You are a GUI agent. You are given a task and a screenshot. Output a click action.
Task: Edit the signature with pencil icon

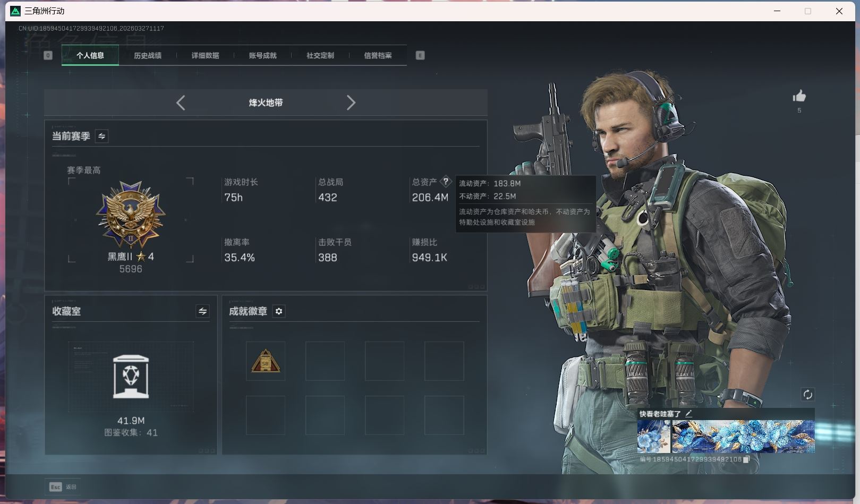coord(689,413)
